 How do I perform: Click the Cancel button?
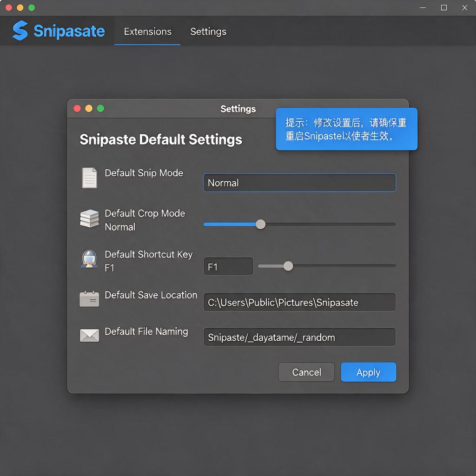pyautogui.click(x=306, y=372)
